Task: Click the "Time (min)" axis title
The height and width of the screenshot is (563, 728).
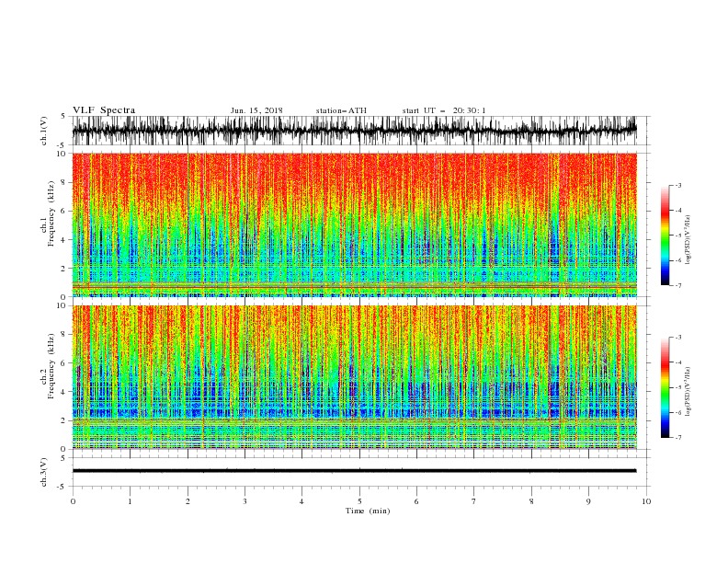Action: click(x=368, y=511)
